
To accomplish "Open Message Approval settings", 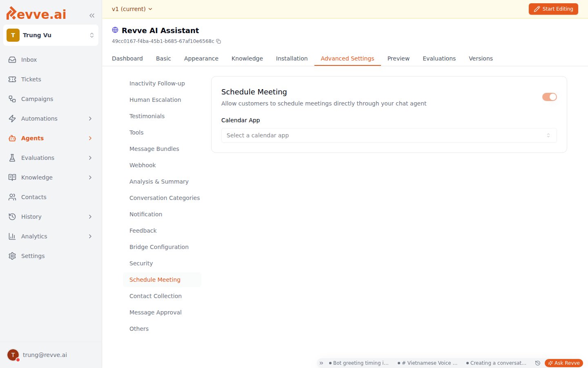I will pyautogui.click(x=162, y=312).
